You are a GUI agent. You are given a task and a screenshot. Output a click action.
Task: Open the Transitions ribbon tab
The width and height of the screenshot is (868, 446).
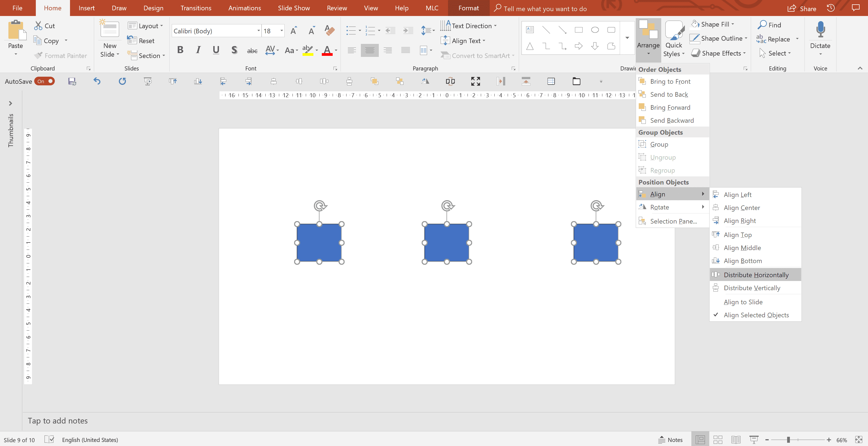pyautogui.click(x=195, y=8)
